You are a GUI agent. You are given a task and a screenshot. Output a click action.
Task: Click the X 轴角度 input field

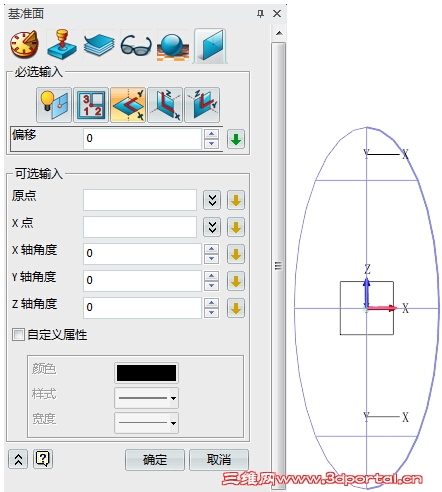142,254
